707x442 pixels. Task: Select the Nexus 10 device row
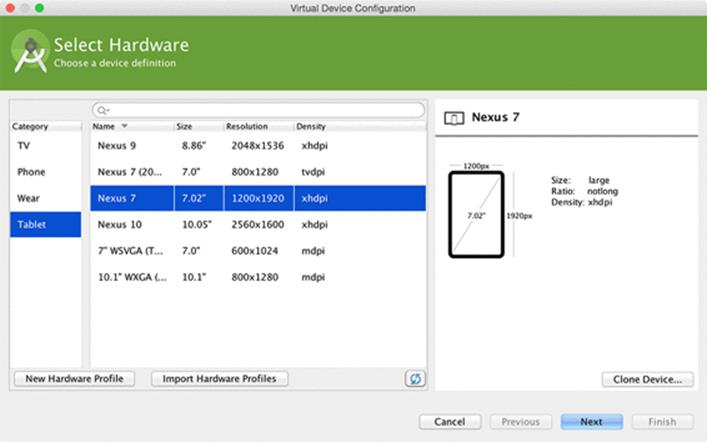[x=258, y=224]
